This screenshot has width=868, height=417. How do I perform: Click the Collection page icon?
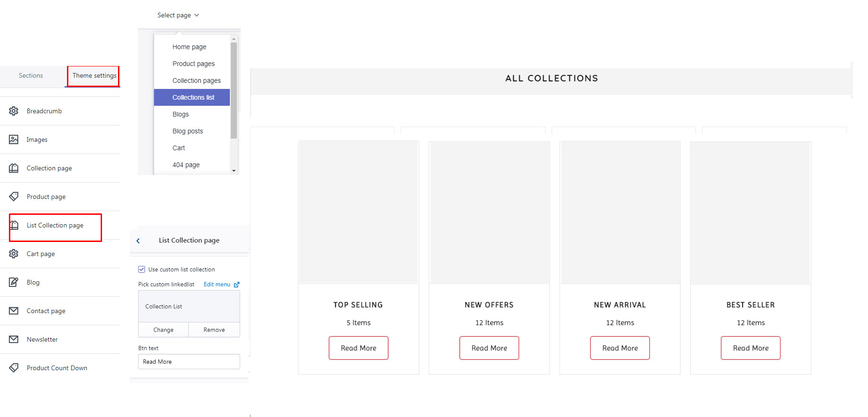point(14,168)
